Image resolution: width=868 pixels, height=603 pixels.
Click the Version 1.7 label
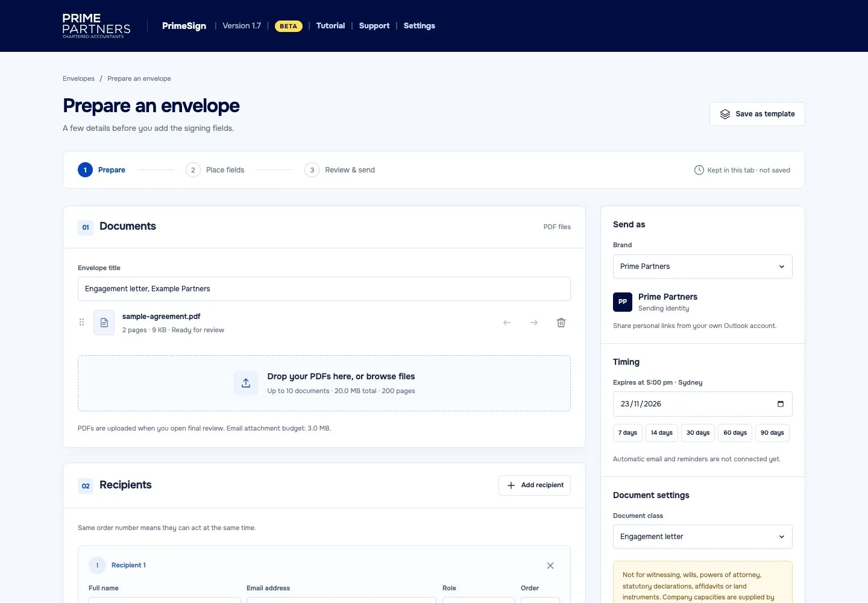point(242,26)
